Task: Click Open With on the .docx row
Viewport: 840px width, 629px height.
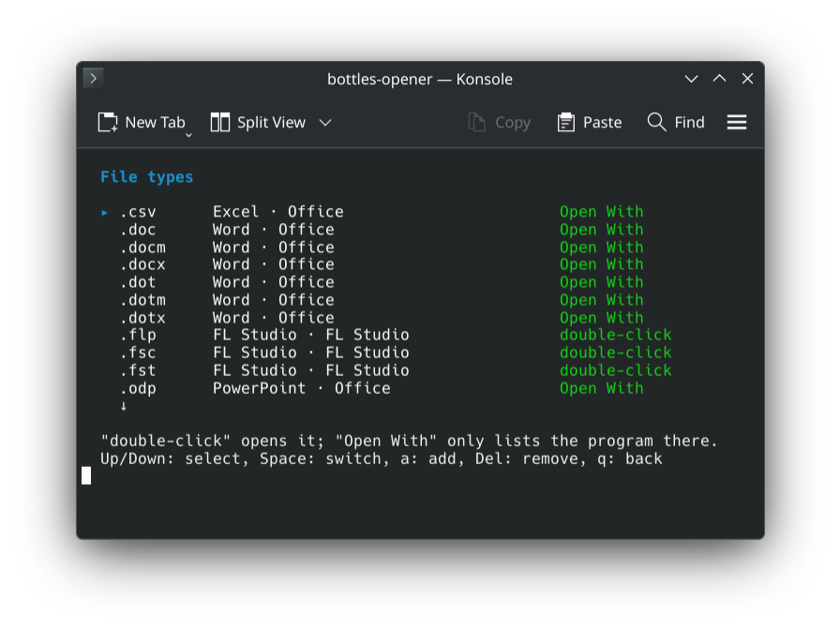Action: tap(602, 264)
